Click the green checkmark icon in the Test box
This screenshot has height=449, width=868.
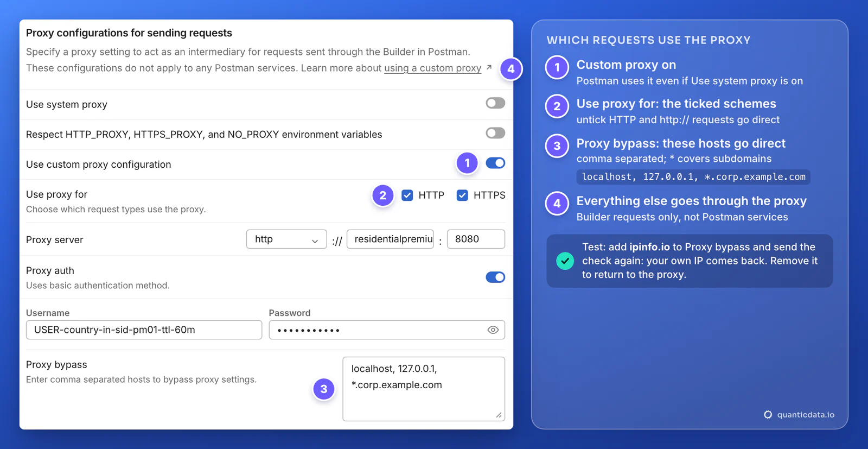point(565,261)
